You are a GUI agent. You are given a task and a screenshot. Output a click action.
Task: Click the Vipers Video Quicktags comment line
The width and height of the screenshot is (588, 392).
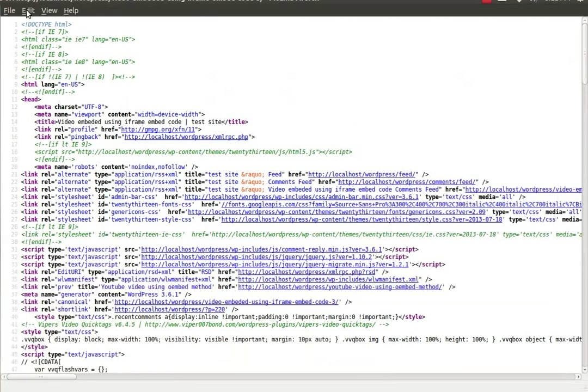coord(205,324)
